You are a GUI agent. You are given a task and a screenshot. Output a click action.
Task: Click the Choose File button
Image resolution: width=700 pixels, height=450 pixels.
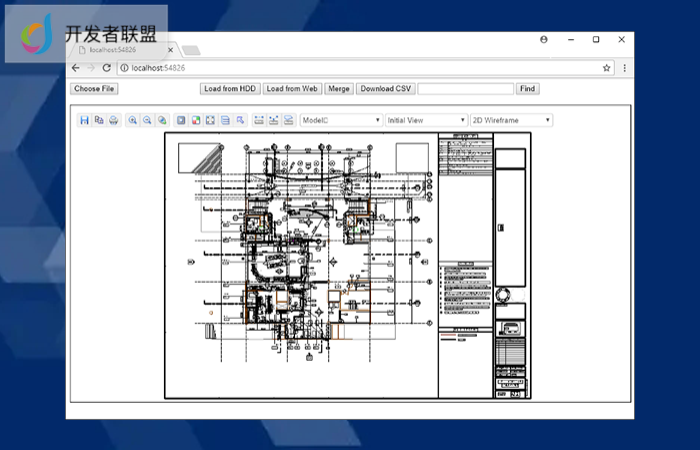(94, 89)
